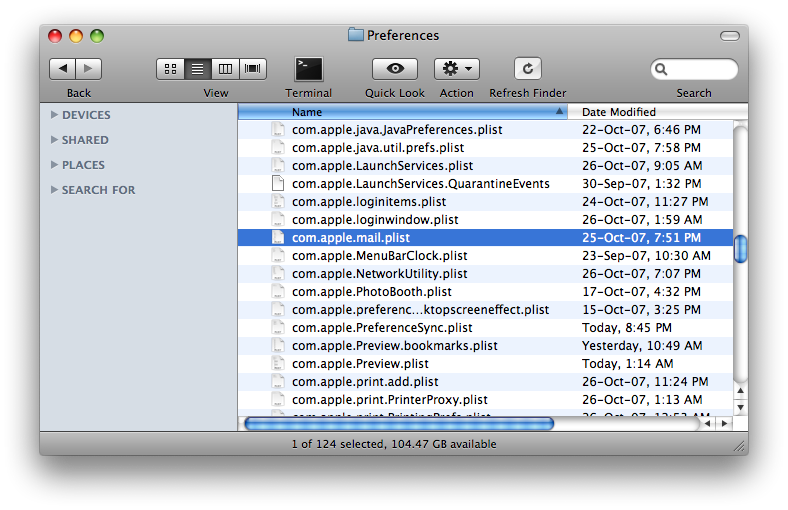This screenshot has height=510, width=788.
Task: Expand the DEVICES sidebar section
Action: click(x=54, y=115)
